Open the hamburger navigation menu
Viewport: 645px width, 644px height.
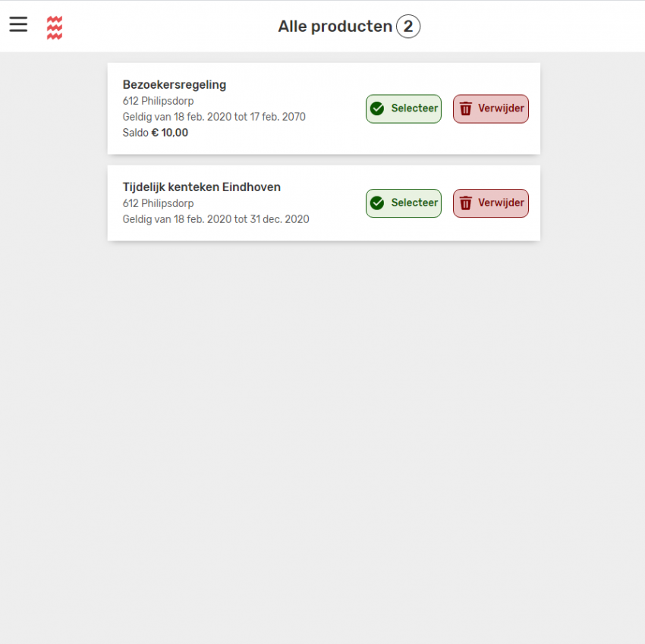pos(18,24)
